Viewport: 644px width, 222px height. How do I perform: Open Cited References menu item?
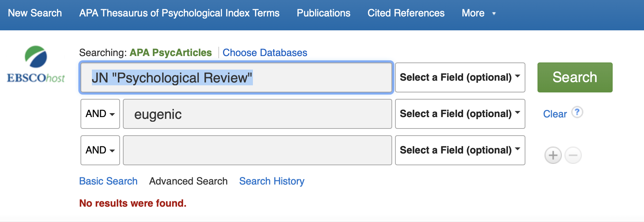click(406, 13)
